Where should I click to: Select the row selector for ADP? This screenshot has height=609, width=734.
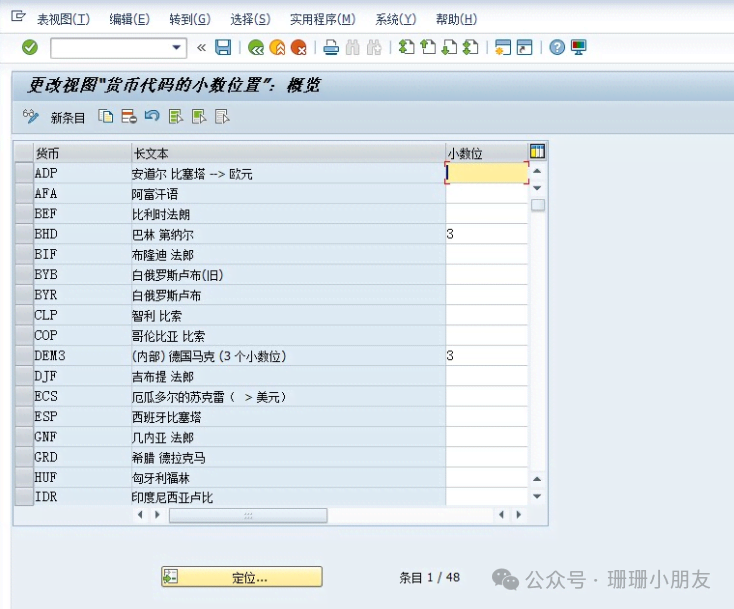click(x=23, y=173)
